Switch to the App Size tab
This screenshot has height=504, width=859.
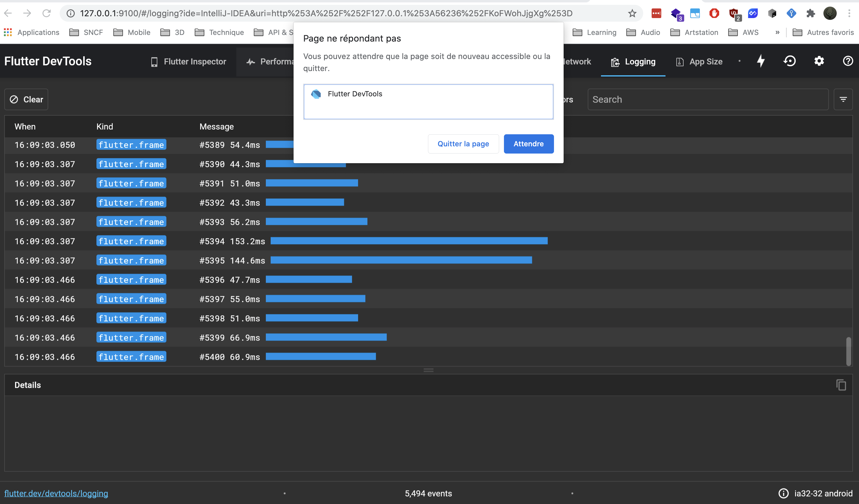[x=699, y=62]
